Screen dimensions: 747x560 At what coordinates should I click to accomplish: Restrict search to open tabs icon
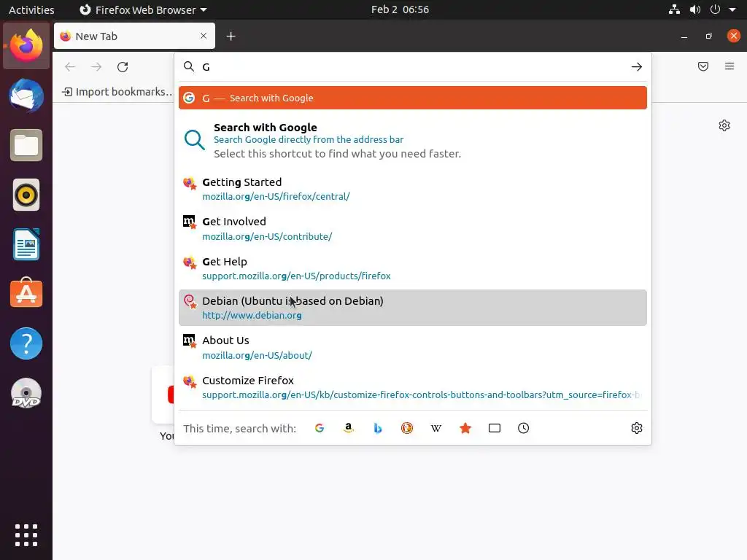click(495, 428)
